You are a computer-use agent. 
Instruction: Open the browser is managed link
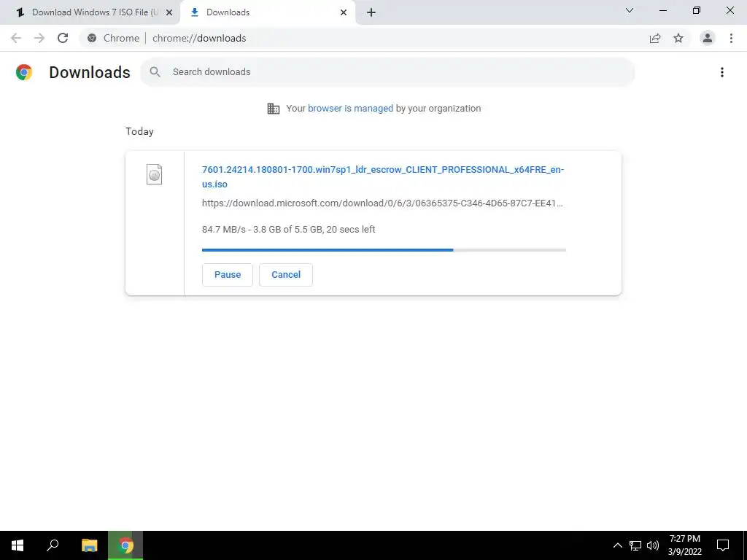(350, 109)
